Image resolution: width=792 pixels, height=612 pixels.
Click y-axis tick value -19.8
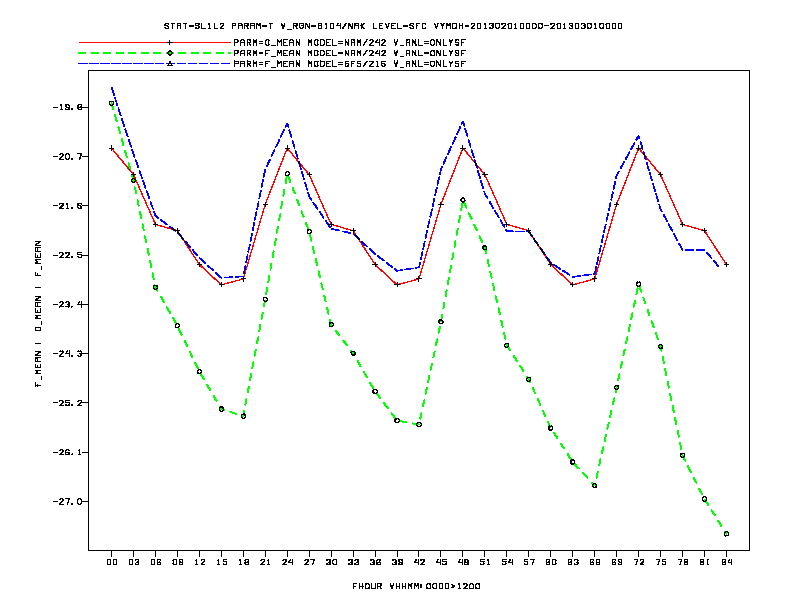[x=68, y=107]
